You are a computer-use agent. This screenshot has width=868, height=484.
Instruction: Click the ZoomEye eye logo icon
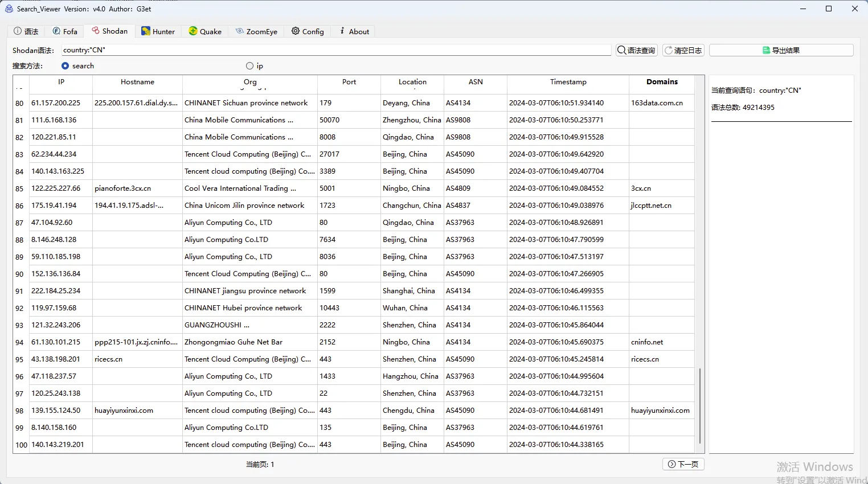click(x=240, y=31)
